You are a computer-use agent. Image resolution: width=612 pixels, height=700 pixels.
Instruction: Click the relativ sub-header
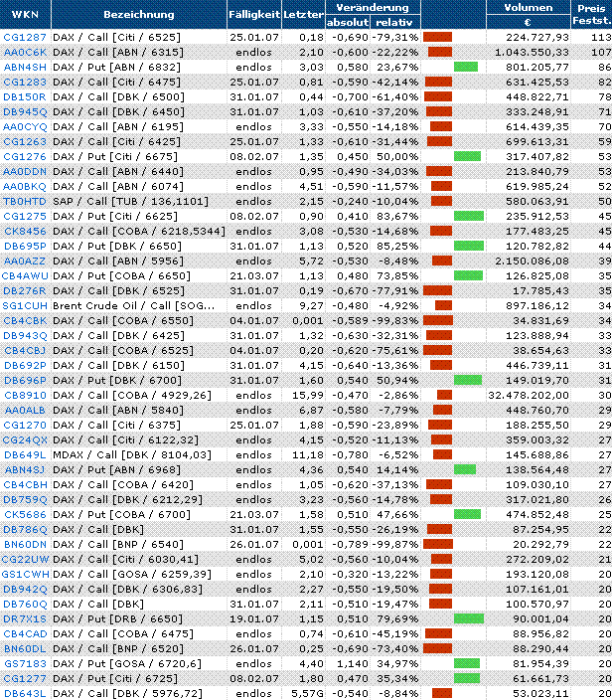[394, 22]
